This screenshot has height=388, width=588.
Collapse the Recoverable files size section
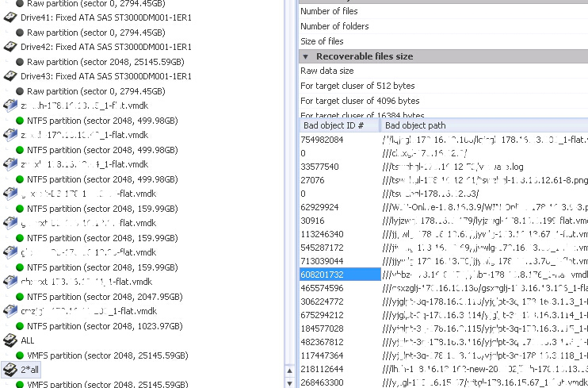click(x=306, y=56)
